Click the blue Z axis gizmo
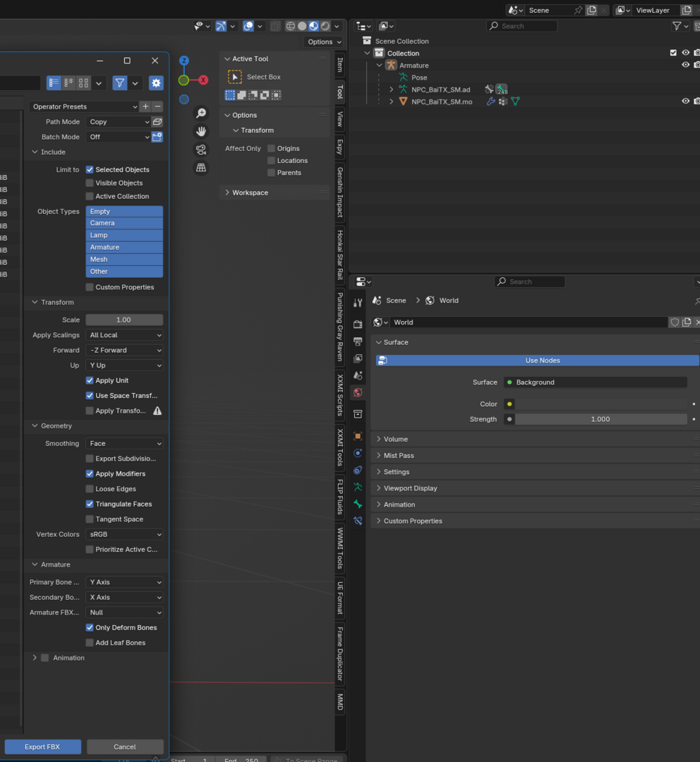The width and height of the screenshot is (700, 762). pyautogui.click(x=183, y=61)
